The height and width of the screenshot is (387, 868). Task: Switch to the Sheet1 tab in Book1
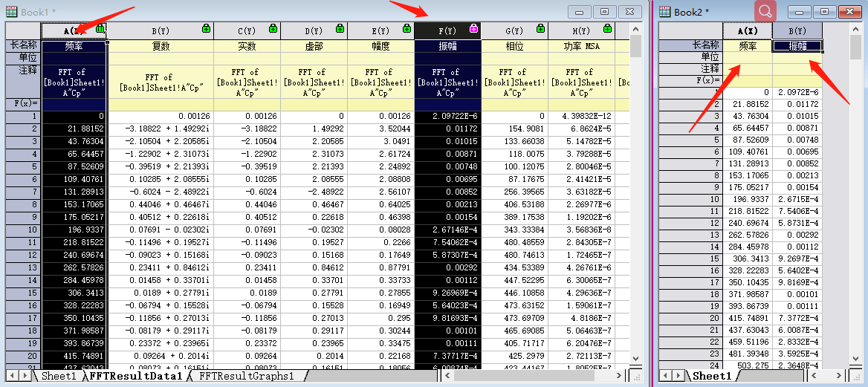point(58,376)
